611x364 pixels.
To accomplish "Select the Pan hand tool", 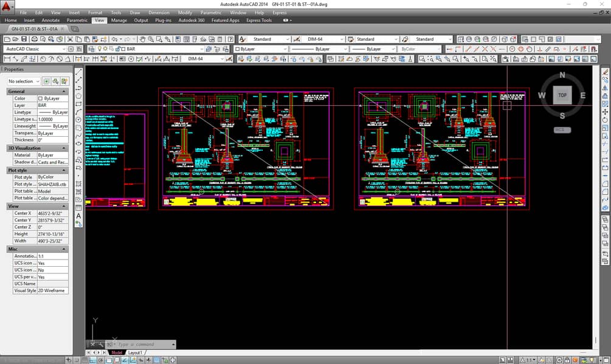I will pos(143,39).
